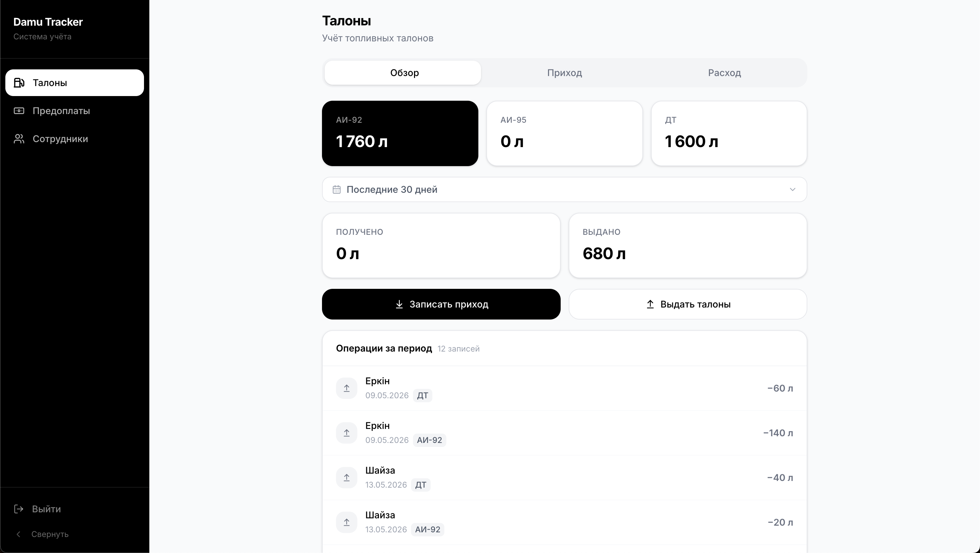Click the Операции за период heading
The image size is (980, 553).
(384, 348)
